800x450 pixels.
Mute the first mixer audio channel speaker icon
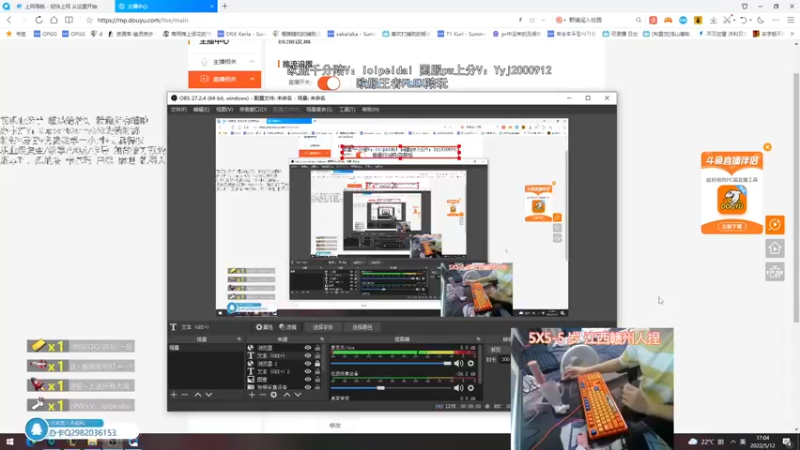(x=459, y=363)
